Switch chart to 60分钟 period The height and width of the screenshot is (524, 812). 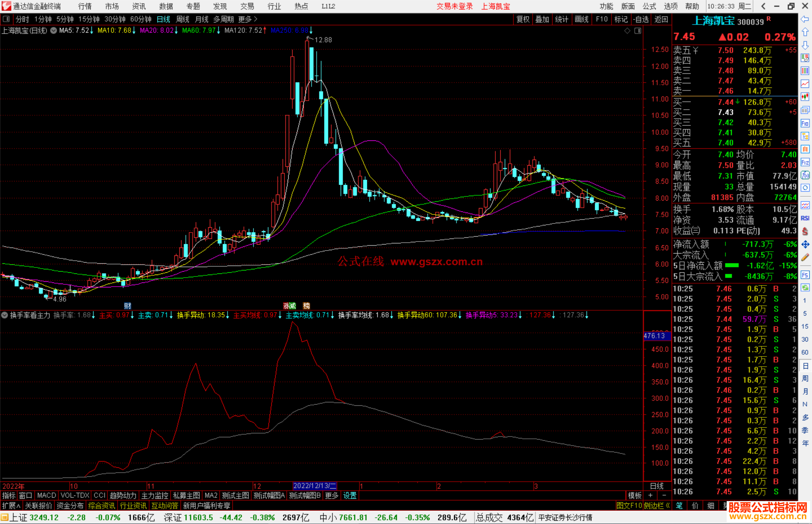point(141,19)
